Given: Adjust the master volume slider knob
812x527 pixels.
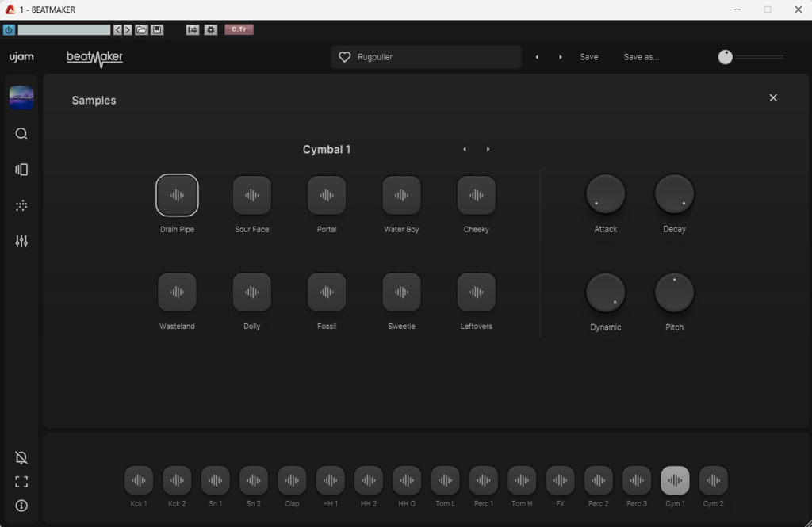Looking at the screenshot, I should (725, 57).
